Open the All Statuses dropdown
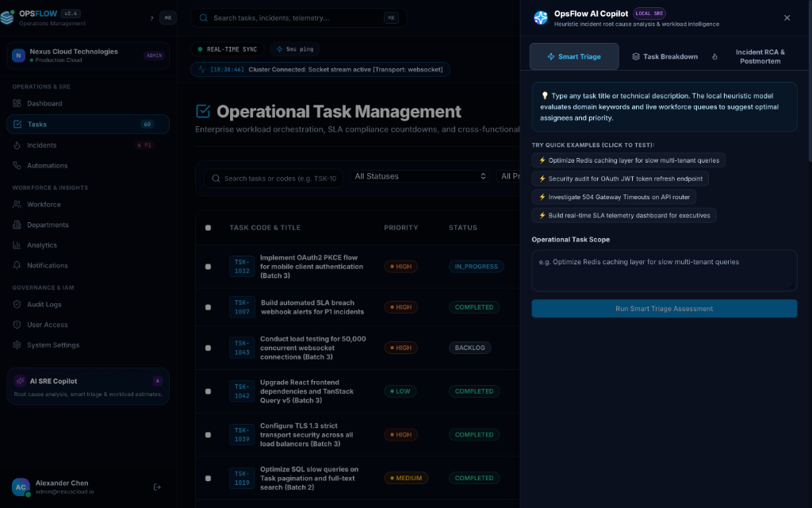 (419, 176)
